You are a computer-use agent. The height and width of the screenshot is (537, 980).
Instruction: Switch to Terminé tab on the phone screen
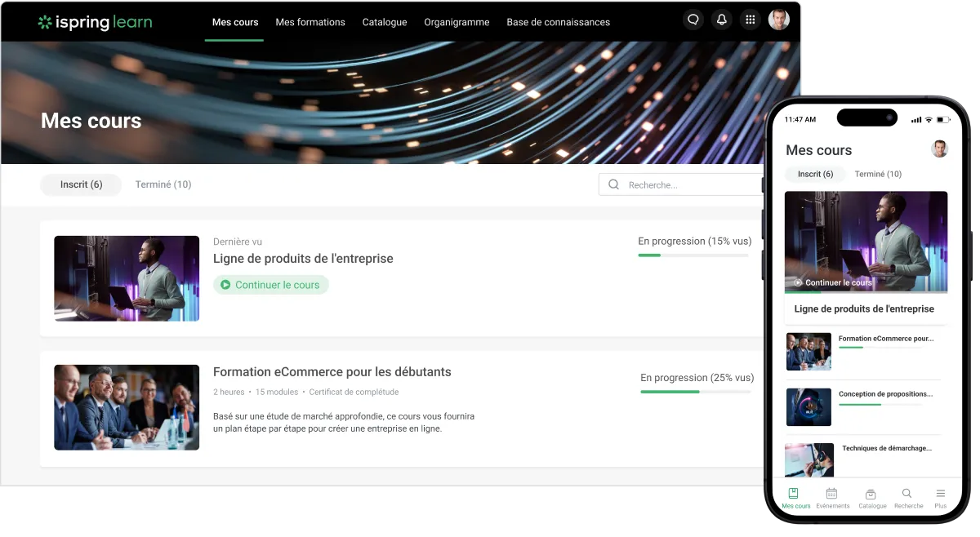click(878, 174)
